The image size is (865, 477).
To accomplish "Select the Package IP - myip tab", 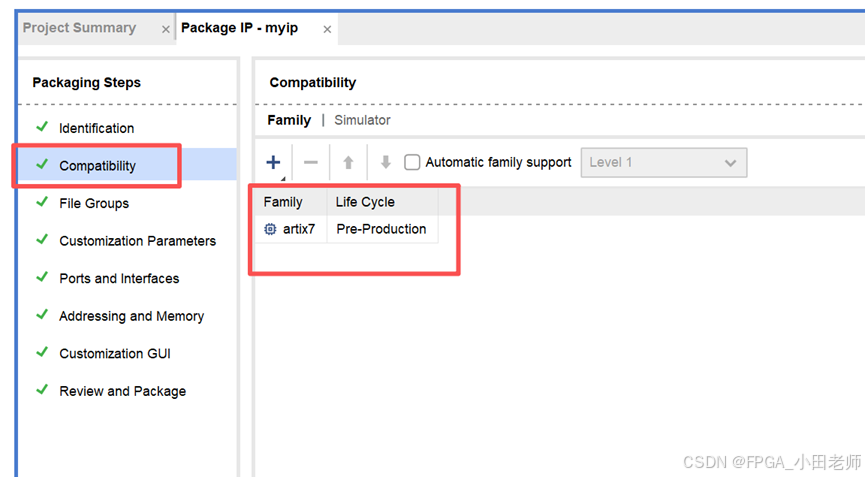I will pos(239,28).
